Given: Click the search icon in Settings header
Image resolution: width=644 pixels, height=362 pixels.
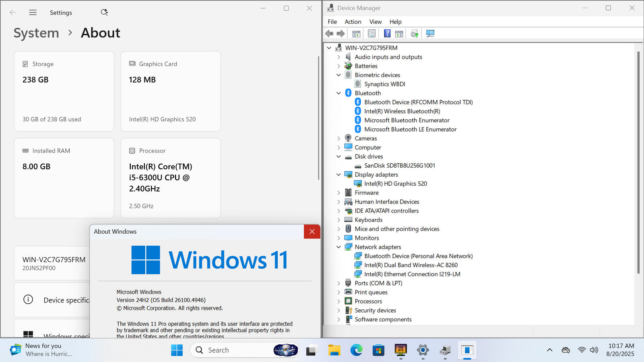Looking at the screenshot, I should pos(104,12).
